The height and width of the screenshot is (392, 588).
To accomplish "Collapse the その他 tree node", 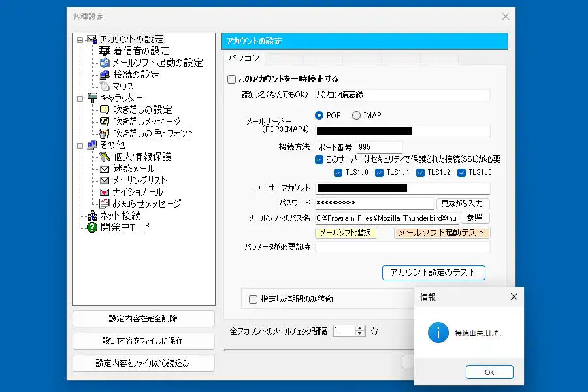I will click(80, 146).
